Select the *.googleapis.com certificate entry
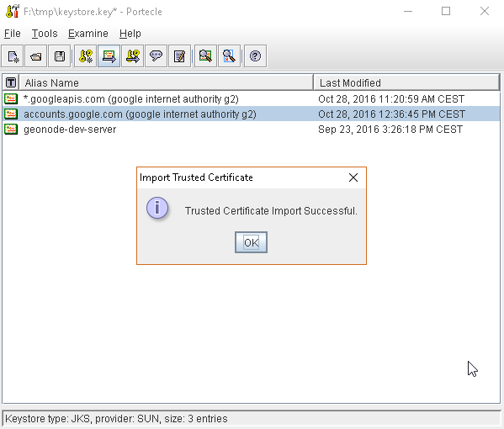Screen dimensions: 504x429 (252, 99)
